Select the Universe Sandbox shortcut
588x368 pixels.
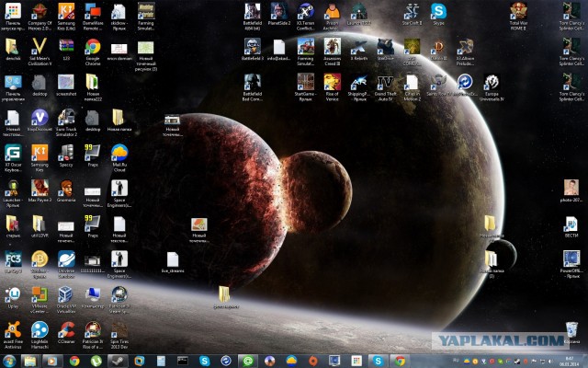tap(66, 264)
